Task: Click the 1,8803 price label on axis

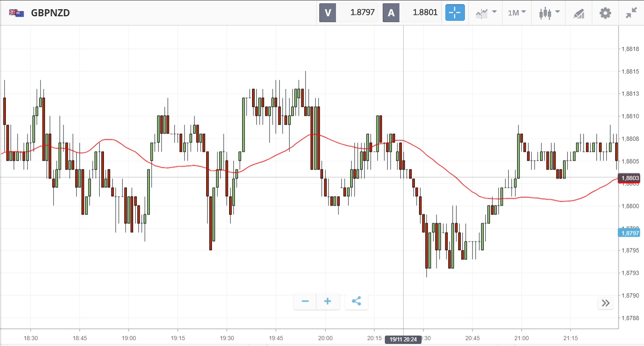Action: pos(630,178)
